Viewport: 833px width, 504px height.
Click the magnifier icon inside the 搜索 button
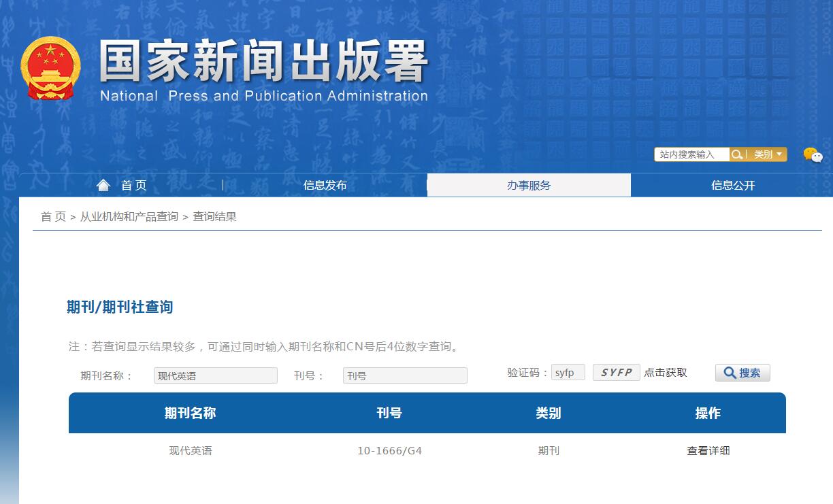[730, 372]
